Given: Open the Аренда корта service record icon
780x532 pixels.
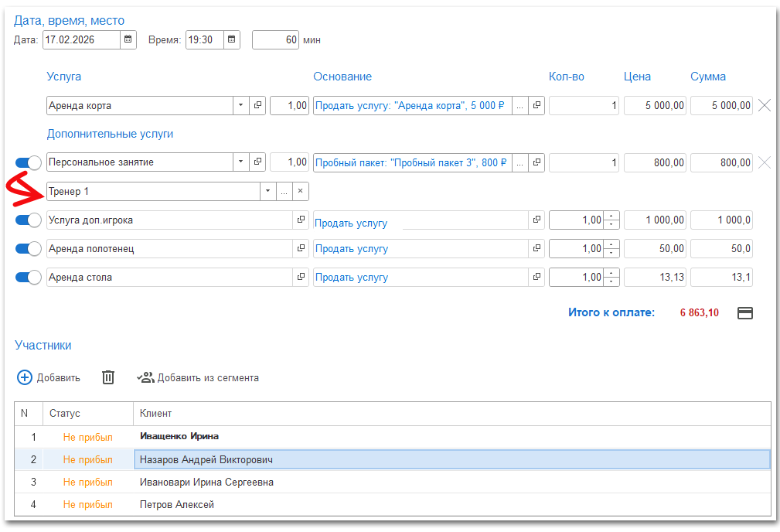Looking at the screenshot, I should (258, 106).
